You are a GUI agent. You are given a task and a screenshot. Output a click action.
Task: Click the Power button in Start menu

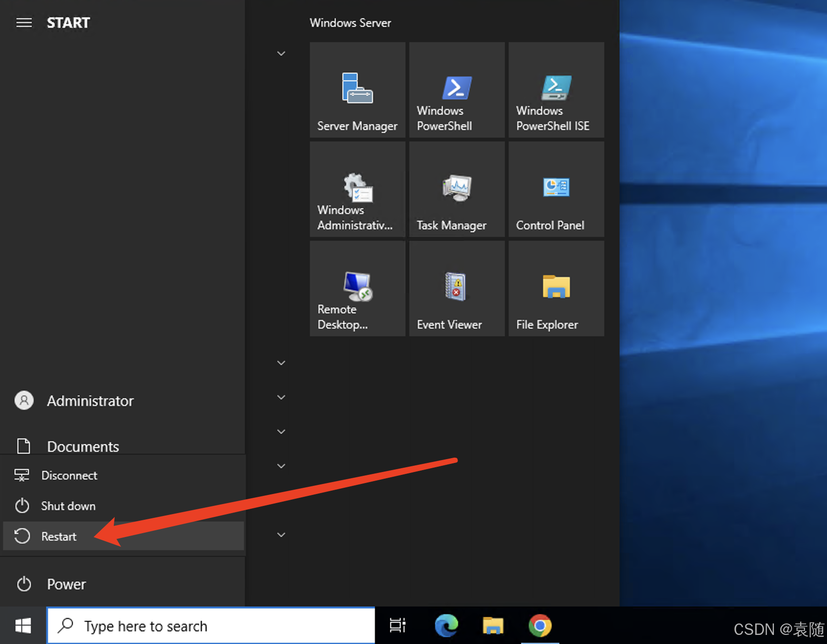click(122, 584)
